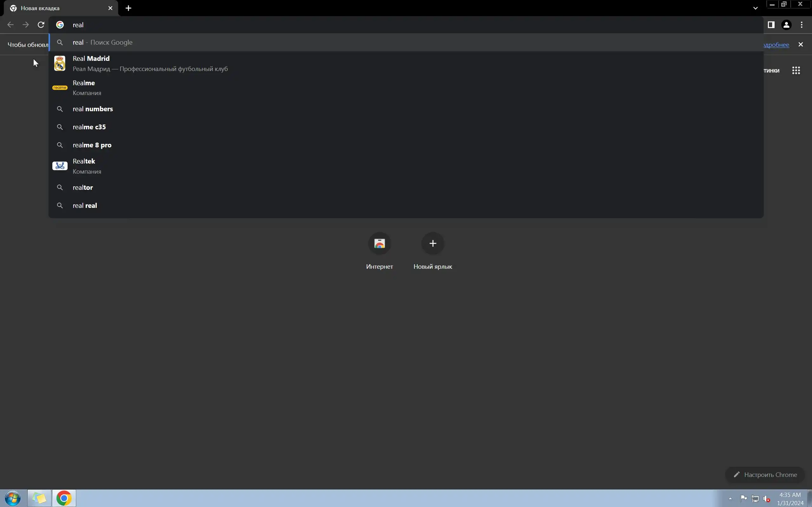Open the side panel icon
The height and width of the screenshot is (507, 812).
[x=771, y=25]
